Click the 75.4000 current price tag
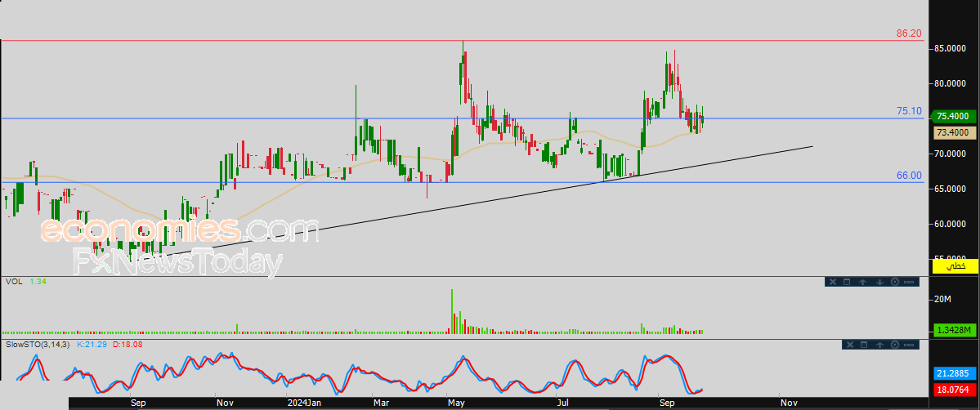This screenshot has height=410, width=980. pos(952,117)
